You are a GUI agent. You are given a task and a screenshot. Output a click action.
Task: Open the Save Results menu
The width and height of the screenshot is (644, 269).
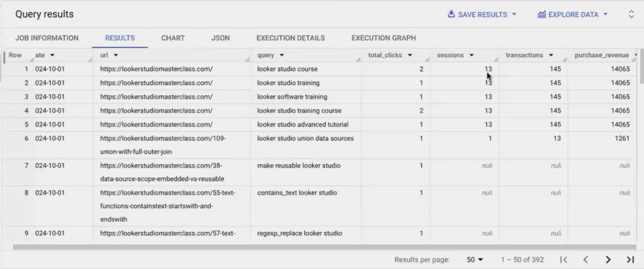pyautogui.click(x=482, y=14)
